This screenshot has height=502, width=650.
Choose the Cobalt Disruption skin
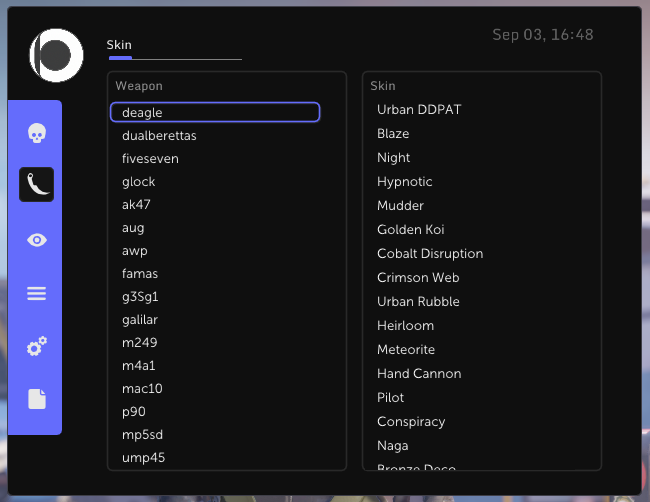[x=430, y=254]
